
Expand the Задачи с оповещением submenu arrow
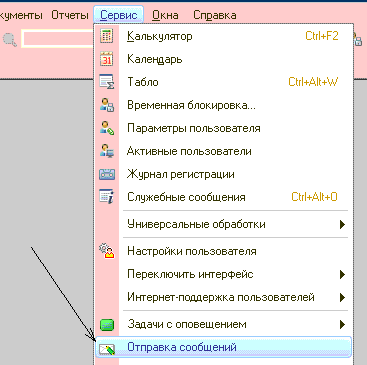click(x=342, y=324)
